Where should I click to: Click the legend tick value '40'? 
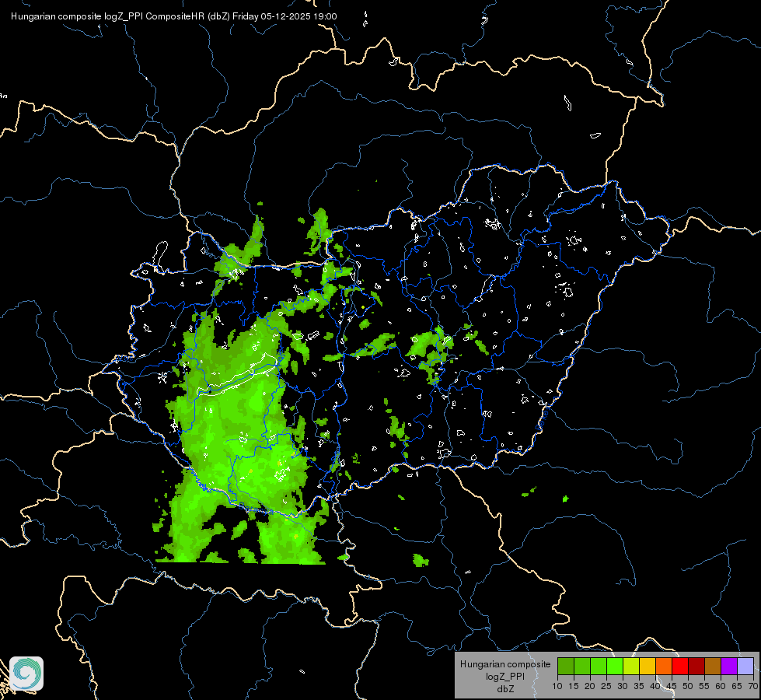coord(655,687)
